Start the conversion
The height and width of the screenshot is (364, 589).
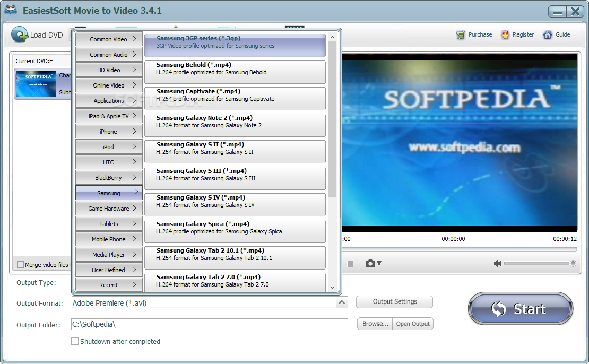[521, 308]
